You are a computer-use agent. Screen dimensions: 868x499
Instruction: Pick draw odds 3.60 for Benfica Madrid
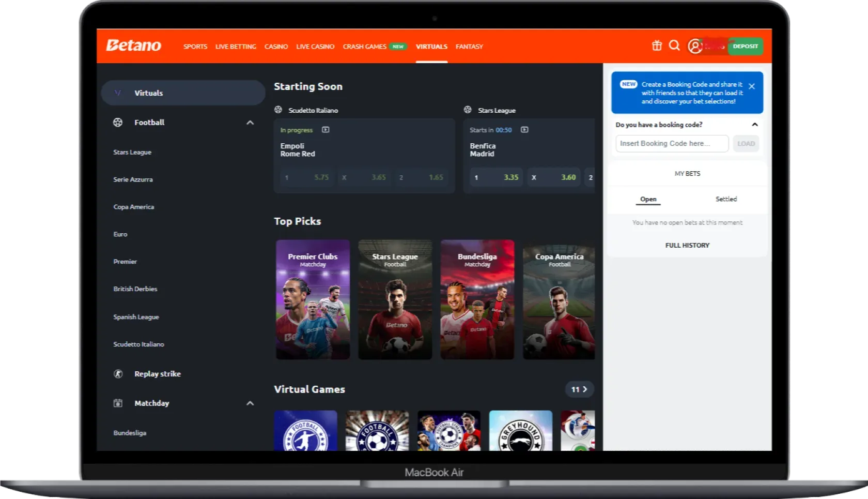click(553, 177)
